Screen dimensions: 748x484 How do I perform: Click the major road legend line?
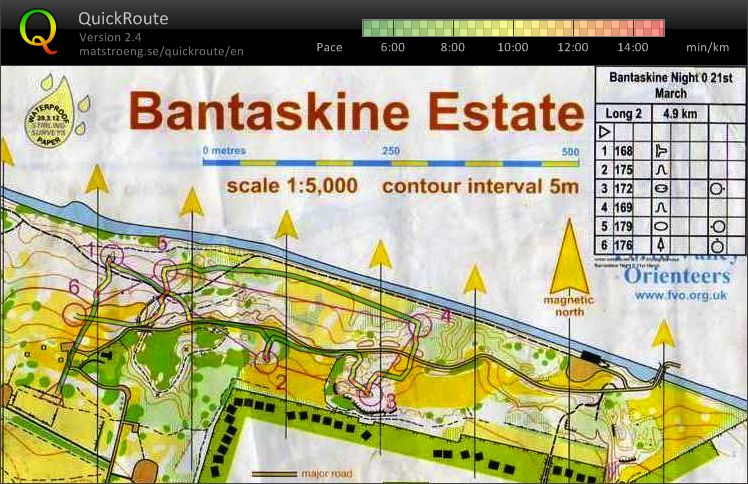click(x=273, y=474)
